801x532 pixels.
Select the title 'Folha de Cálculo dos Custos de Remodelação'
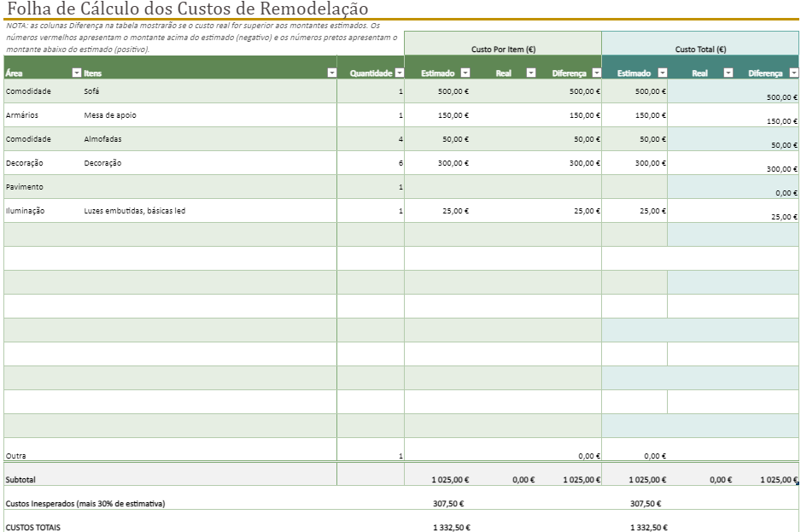(x=188, y=9)
